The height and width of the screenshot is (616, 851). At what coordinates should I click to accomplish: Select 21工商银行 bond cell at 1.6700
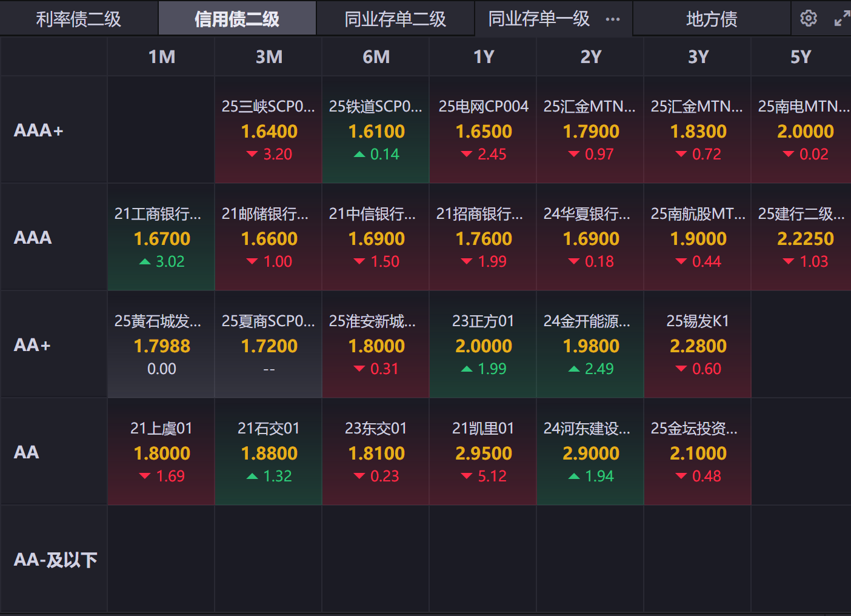pyautogui.click(x=161, y=238)
